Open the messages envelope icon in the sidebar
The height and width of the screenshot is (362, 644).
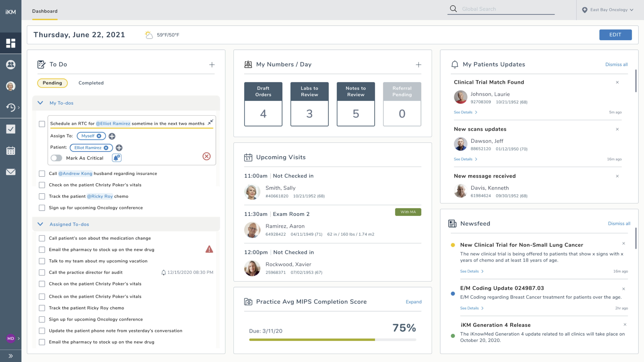(x=10, y=172)
